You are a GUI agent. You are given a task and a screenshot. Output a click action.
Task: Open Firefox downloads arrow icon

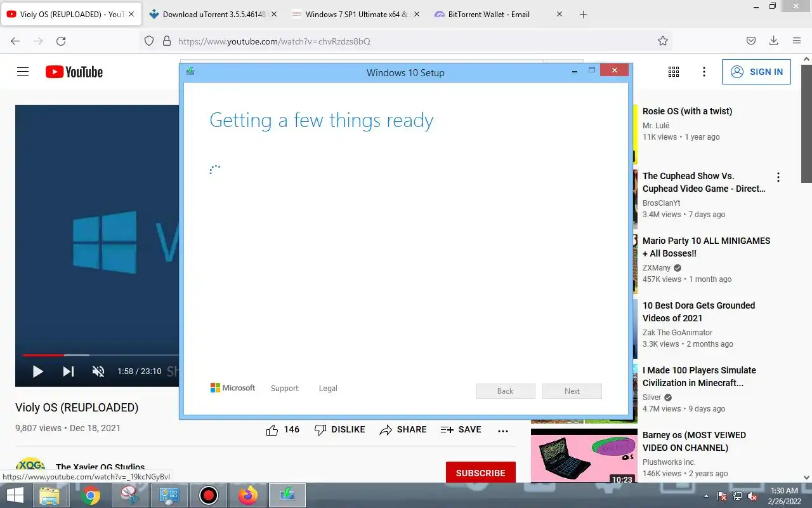point(773,41)
